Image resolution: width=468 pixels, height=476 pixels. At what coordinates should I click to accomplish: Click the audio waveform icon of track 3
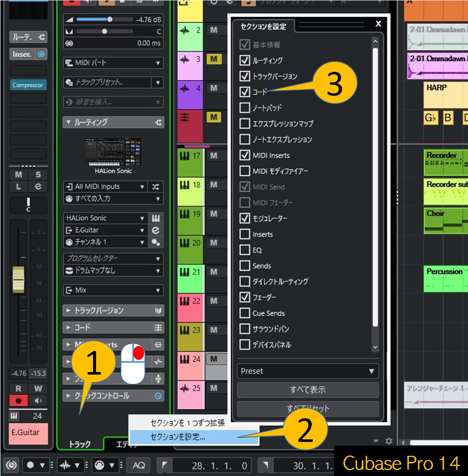(185, 59)
